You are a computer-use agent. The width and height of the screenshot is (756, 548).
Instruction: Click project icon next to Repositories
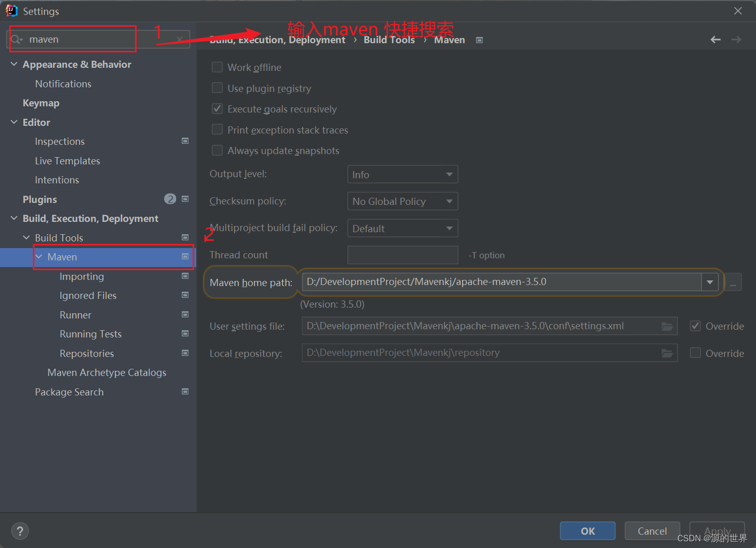[x=185, y=353]
